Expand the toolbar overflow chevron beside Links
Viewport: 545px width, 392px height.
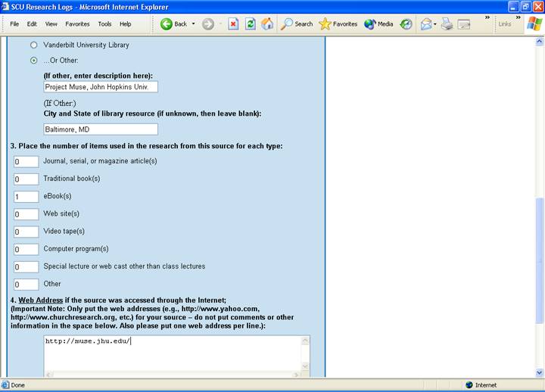(519, 18)
